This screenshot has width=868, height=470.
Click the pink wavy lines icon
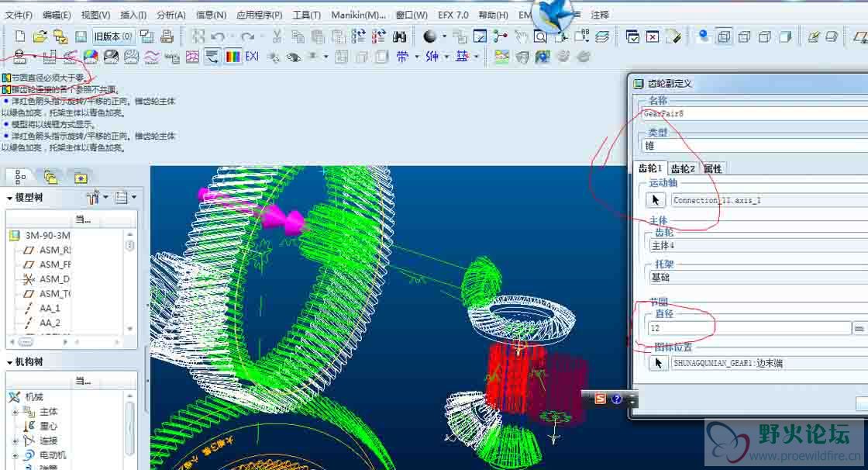tap(152, 57)
